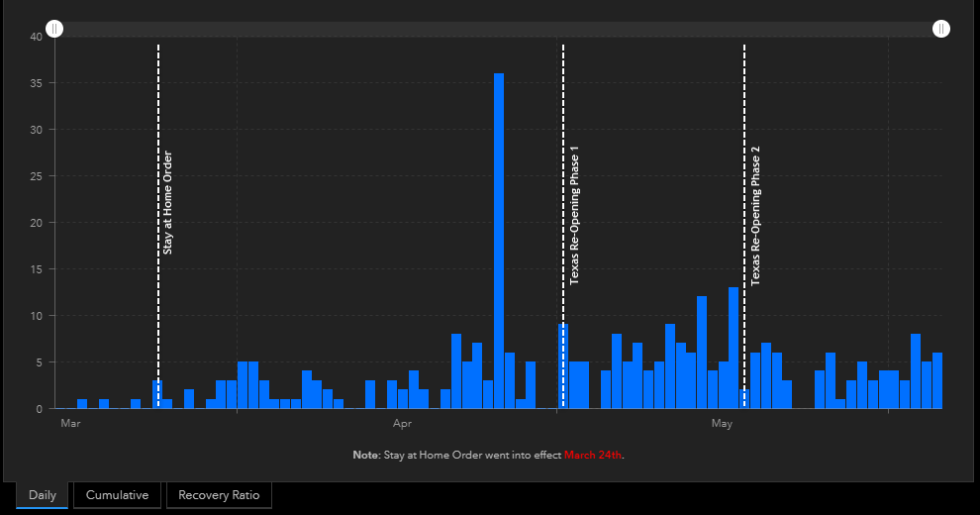Click the Apr axis label
980x515 pixels.
tap(402, 424)
